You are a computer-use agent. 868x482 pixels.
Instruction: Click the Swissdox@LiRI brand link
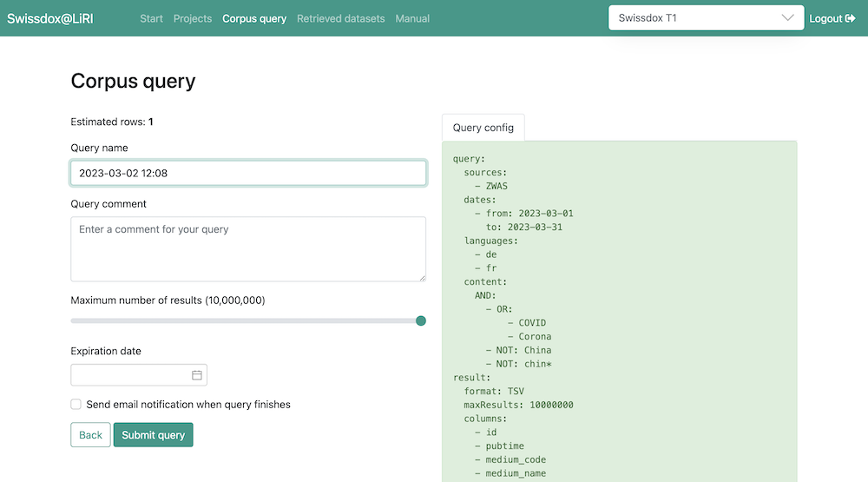[x=61, y=18]
